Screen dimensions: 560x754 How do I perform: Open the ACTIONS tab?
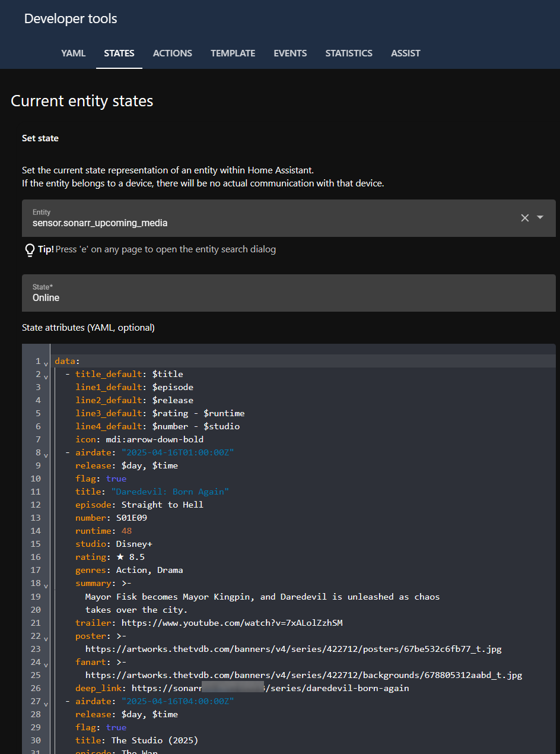pos(172,53)
